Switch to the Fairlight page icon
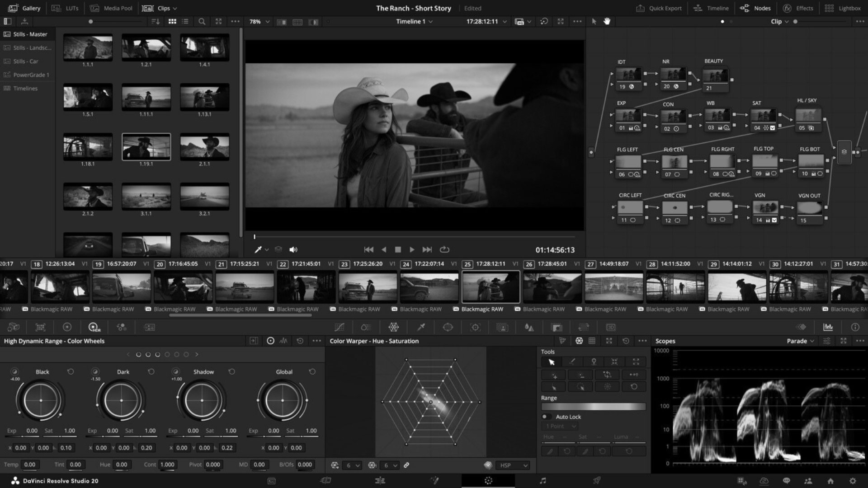 pos(542,481)
